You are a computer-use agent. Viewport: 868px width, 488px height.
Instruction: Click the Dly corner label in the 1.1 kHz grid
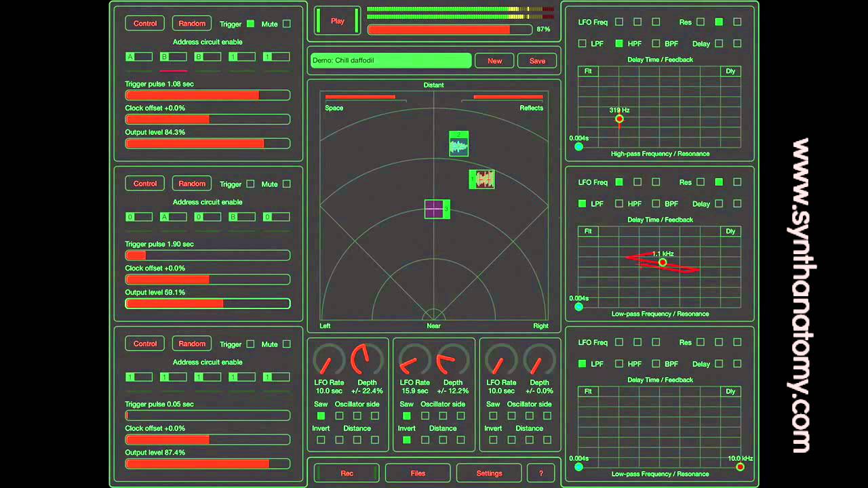click(x=730, y=231)
